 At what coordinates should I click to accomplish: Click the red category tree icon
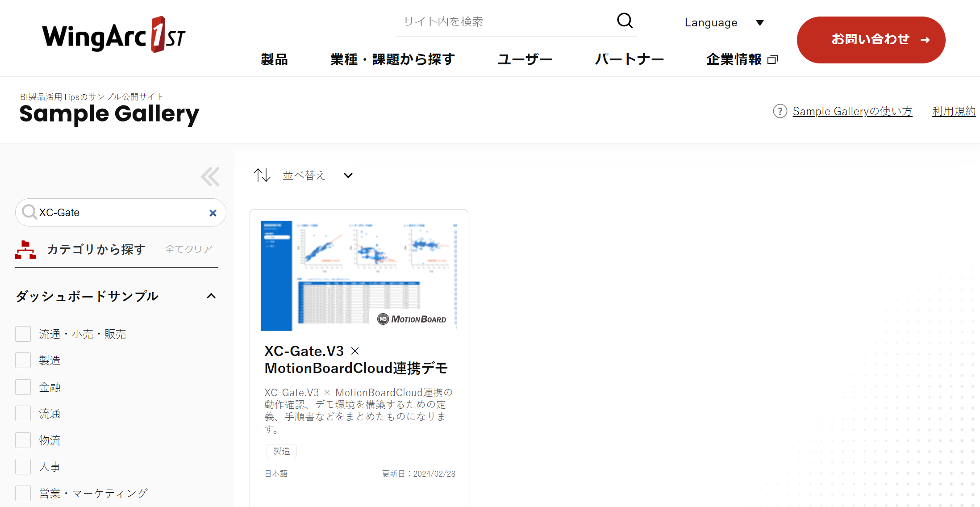25,250
